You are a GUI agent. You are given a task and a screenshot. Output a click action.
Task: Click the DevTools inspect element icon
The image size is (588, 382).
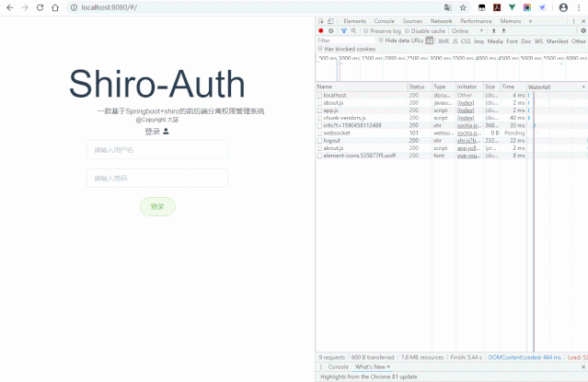(x=320, y=21)
